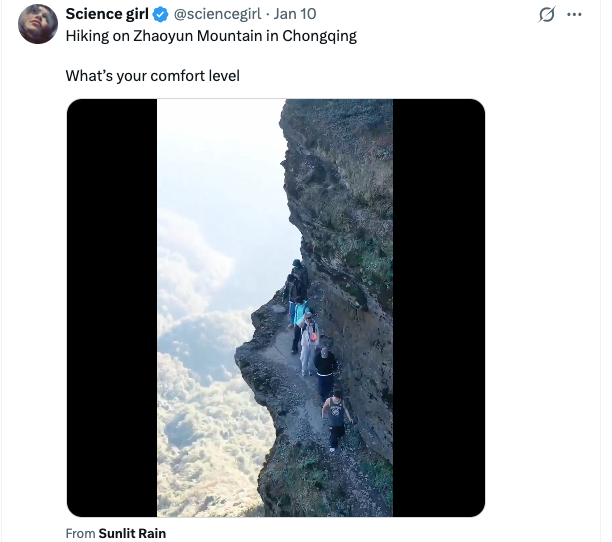Click the 'Hiking on Zhaoyun Mountain' text

pos(150,36)
